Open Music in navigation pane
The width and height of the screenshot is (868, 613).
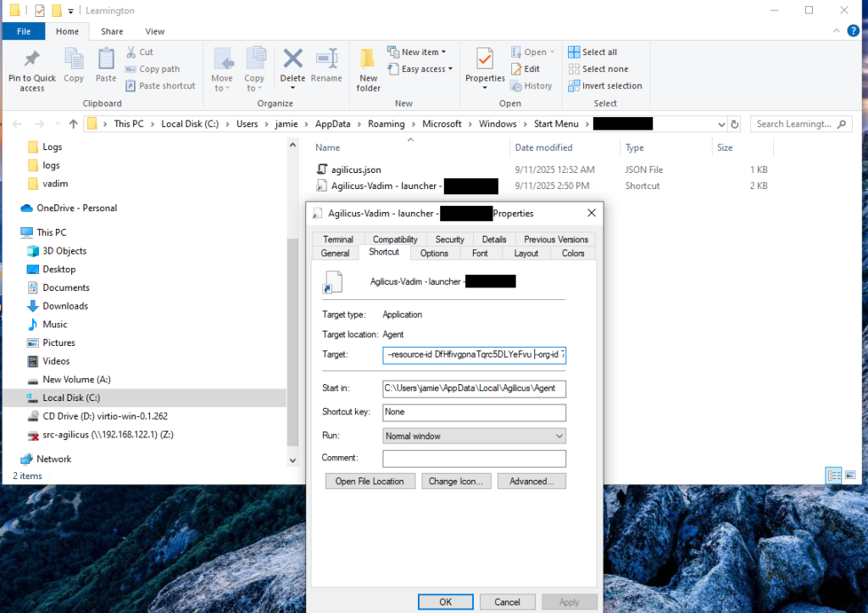pos(55,325)
